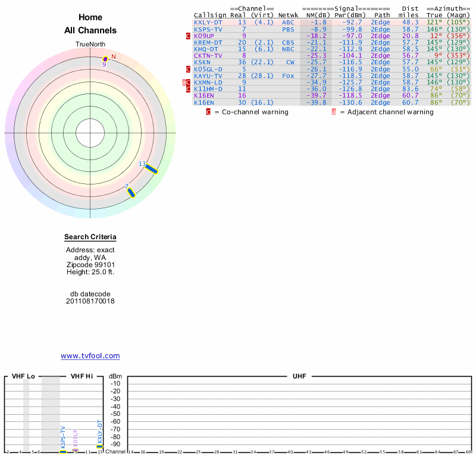Click the pink adjacent channel legend icon
This screenshot has width=476, height=457.
334,112
